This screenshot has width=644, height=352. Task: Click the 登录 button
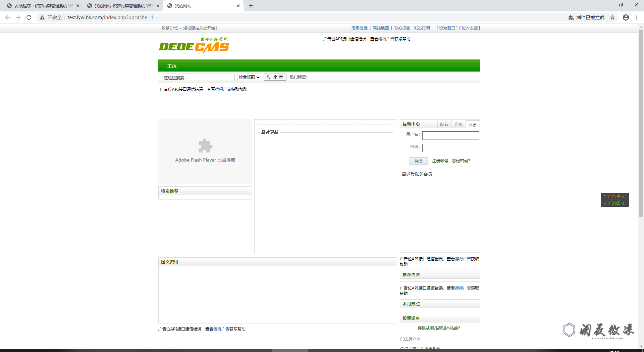coord(419,161)
